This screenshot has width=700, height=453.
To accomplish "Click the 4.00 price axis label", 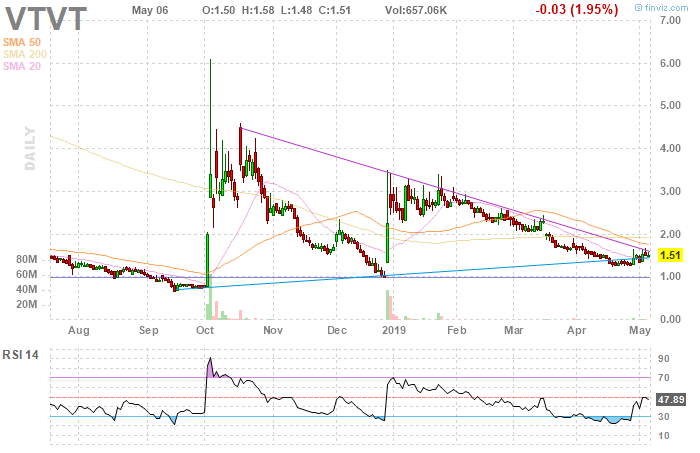I will coord(671,148).
